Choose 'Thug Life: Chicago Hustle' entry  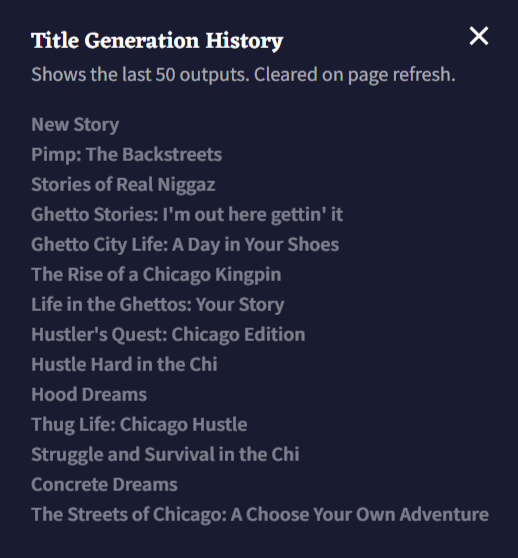tap(139, 425)
